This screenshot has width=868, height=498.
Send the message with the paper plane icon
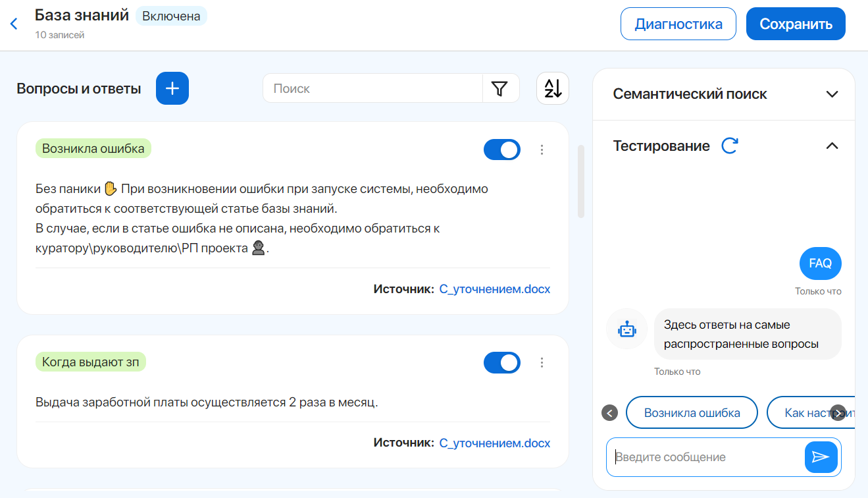click(x=821, y=457)
